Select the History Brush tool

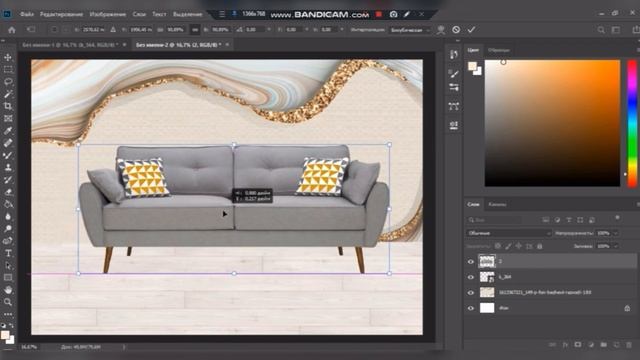8,180
